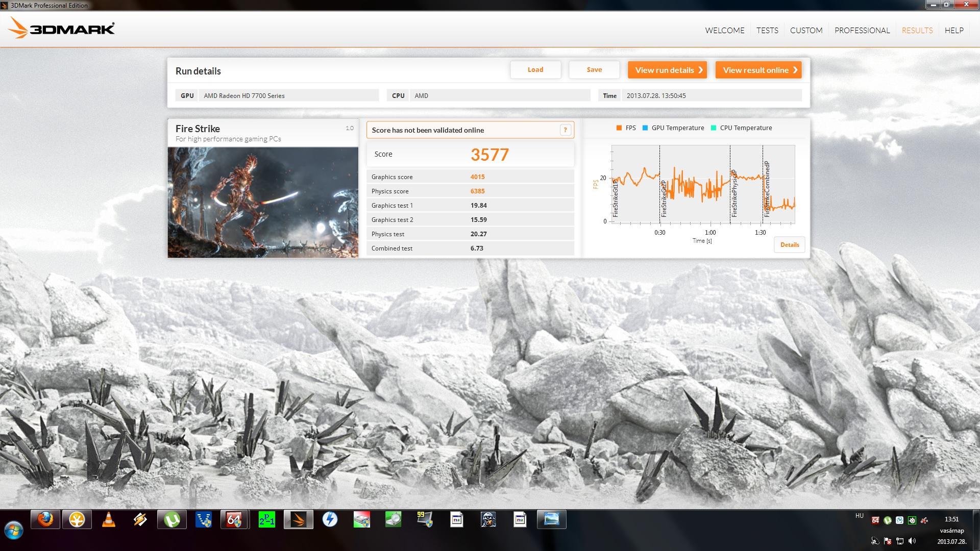Screen dimensions: 980x551
Task: Open the green Prime95 taskbar icon
Action: 266,519
